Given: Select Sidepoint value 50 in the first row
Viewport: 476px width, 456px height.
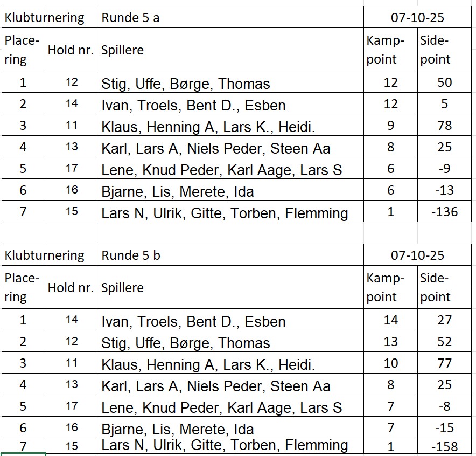Looking at the screenshot, I should [444, 82].
